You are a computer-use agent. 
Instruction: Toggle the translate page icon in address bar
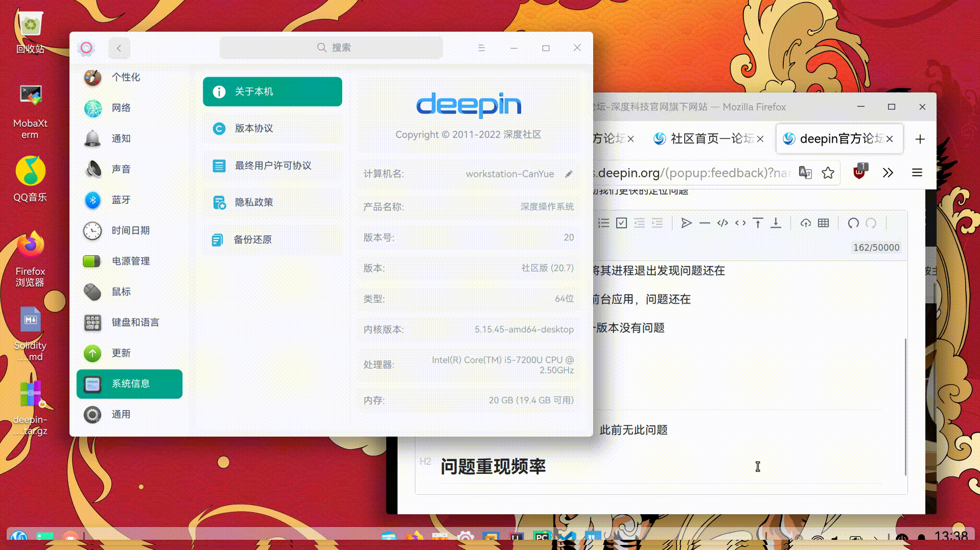pos(806,173)
